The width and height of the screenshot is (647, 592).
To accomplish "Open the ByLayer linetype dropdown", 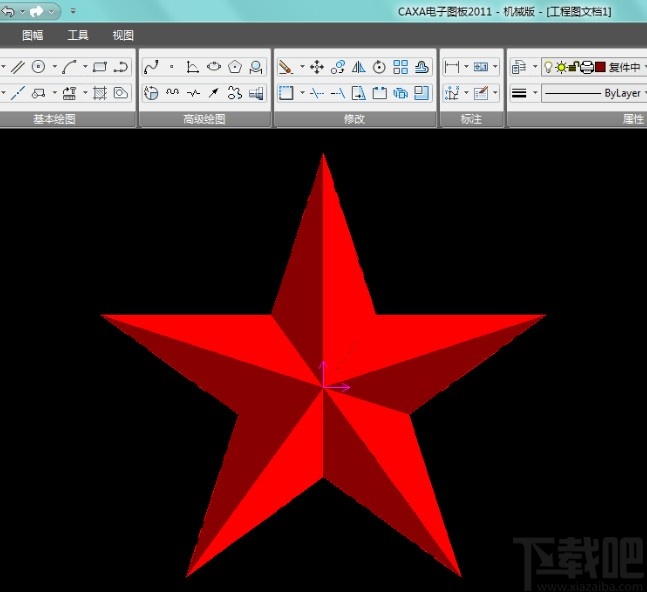I will pos(594,93).
